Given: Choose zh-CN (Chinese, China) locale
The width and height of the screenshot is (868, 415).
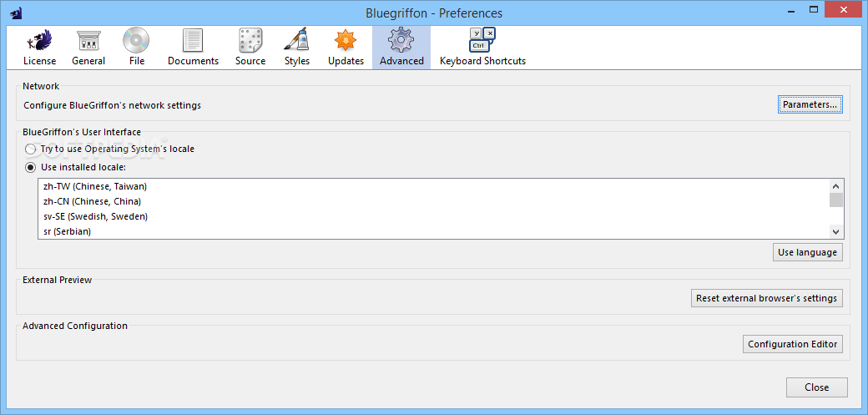Looking at the screenshot, I should [433, 201].
